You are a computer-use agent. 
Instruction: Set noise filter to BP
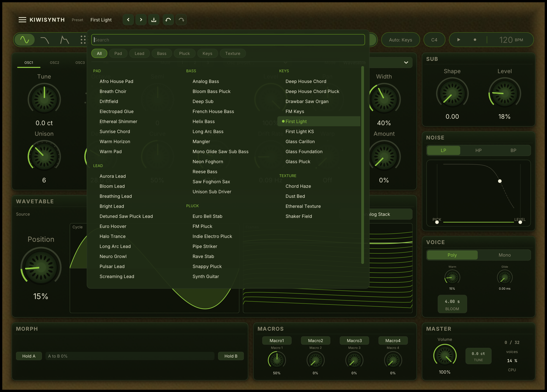click(x=513, y=150)
